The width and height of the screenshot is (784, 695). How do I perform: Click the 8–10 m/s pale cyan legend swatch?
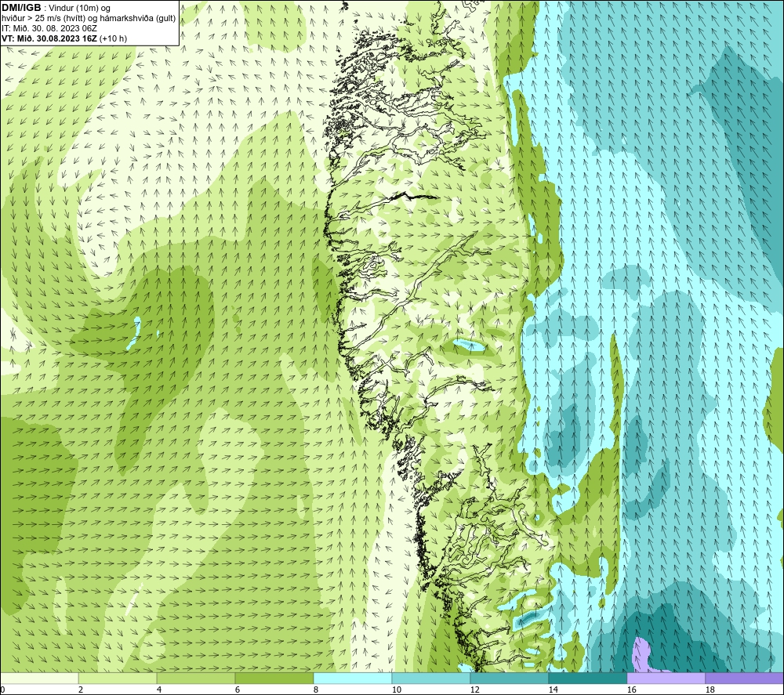[x=353, y=678]
